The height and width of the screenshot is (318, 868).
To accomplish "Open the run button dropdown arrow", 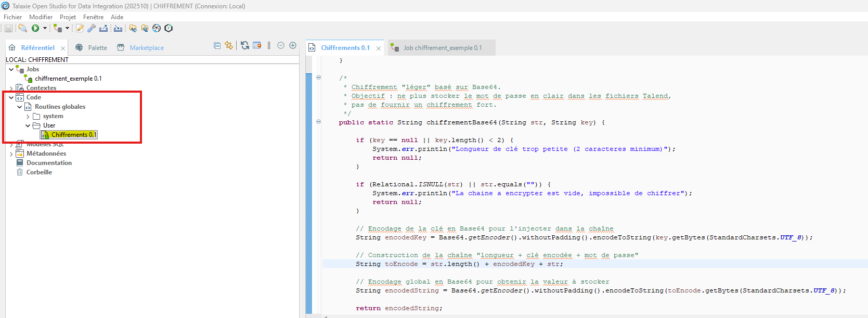I will 45,28.
